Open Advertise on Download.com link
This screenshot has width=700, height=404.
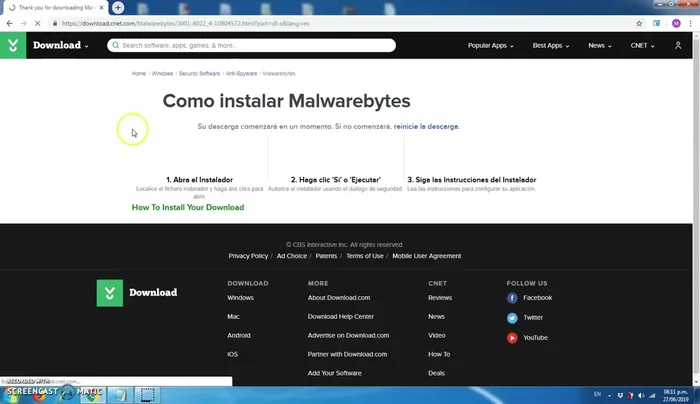point(348,335)
